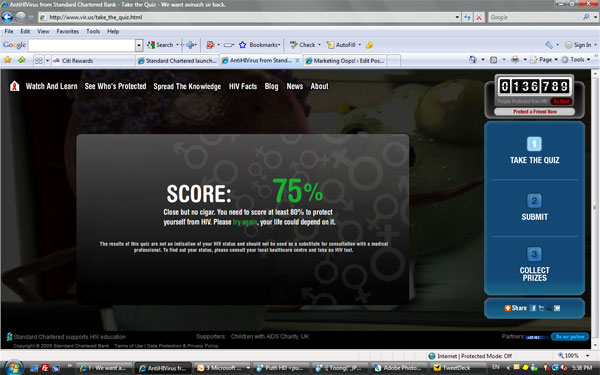Click the Home icon on the command bar

[x=473, y=60]
